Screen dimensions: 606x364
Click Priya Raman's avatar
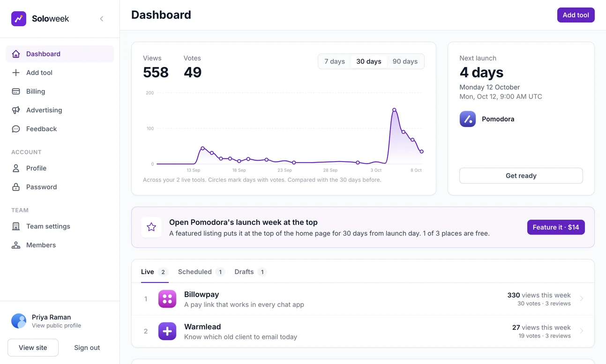tap(19, 321)
